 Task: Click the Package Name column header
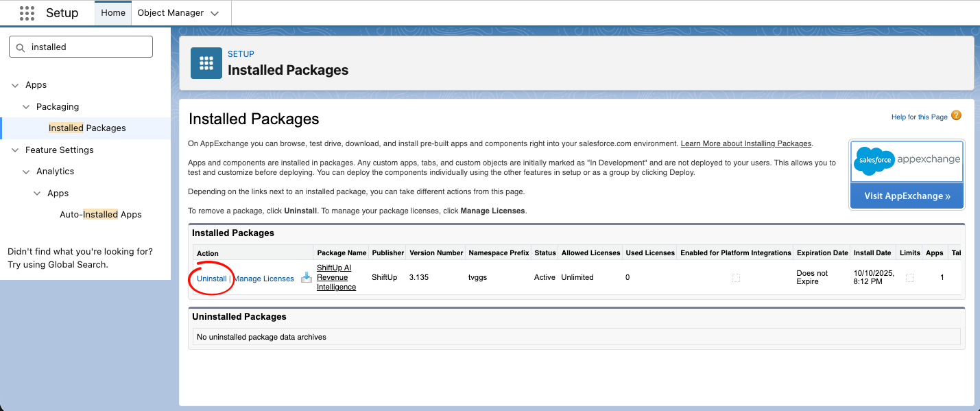pos(342,253)
